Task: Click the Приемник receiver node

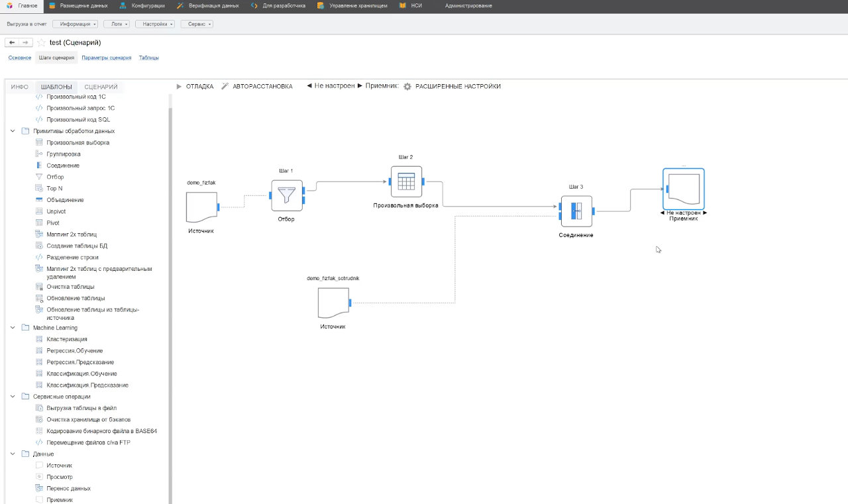Action: (684, 189)
